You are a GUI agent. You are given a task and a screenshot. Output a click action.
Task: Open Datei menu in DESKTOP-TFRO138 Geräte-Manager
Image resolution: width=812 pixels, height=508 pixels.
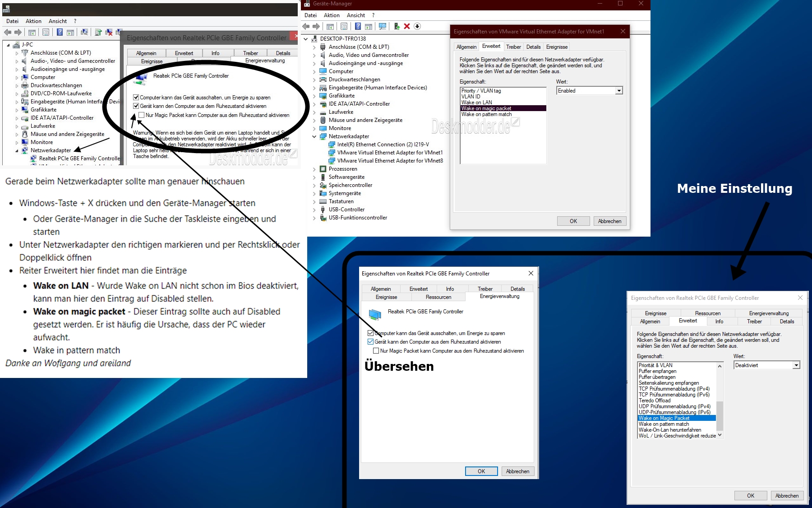coord(311,15)
